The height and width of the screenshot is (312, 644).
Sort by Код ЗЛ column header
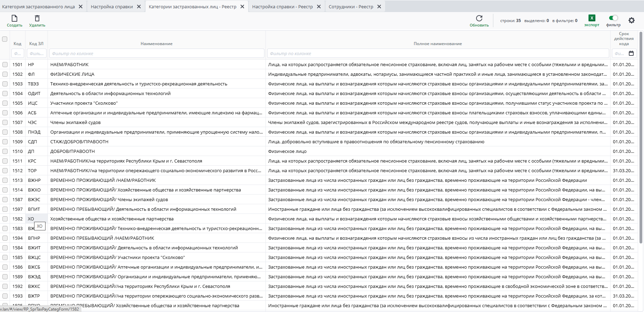click(x=36, y=44)
